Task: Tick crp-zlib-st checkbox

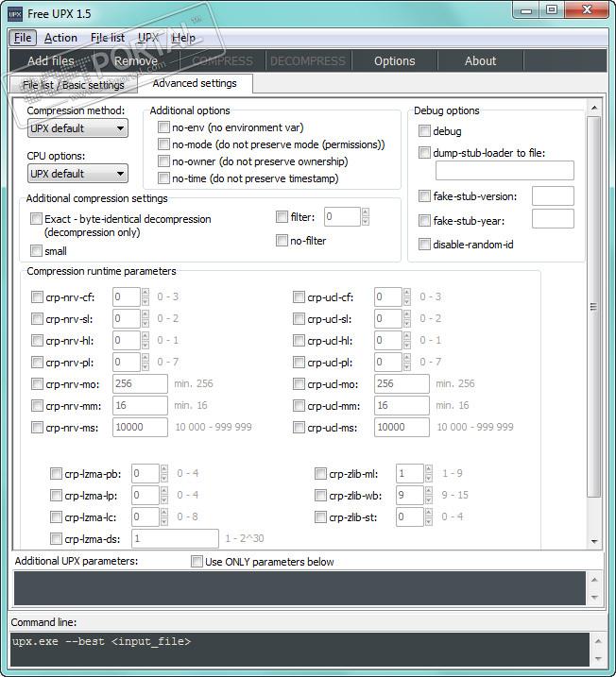Action: pyautogui.click(x=320, y=516)
